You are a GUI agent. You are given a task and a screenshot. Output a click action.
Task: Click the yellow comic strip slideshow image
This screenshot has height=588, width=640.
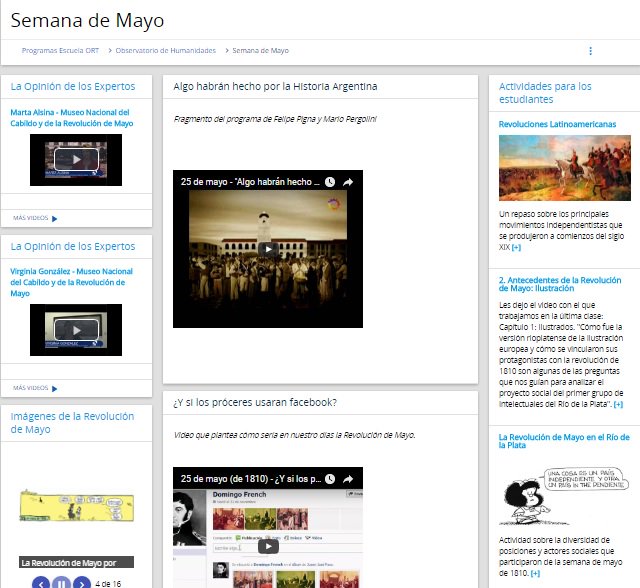tap(77, 506)
